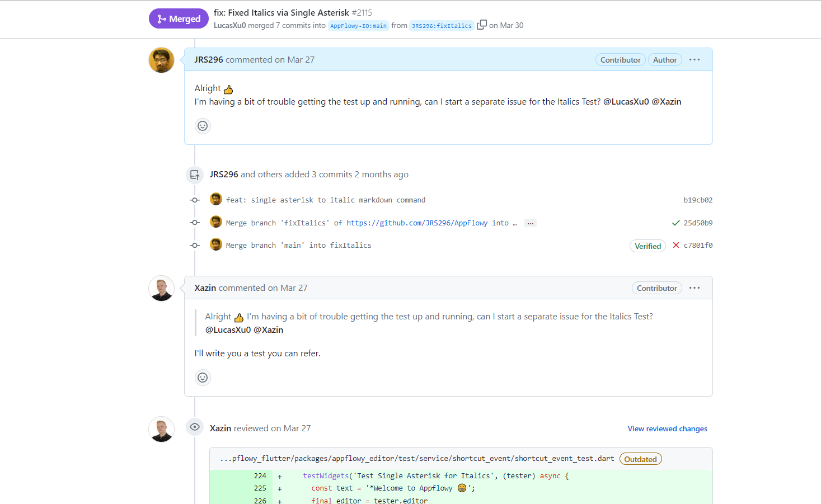Click the review eye icon by Xazin reviewed
Viewport: 821px width, 504px height.
point(195,427)
